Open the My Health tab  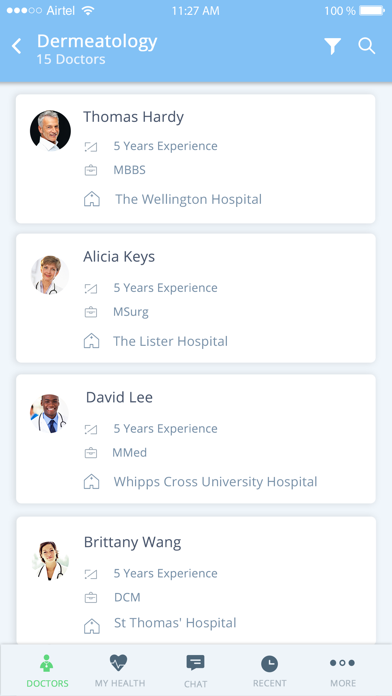coord(119,671)
